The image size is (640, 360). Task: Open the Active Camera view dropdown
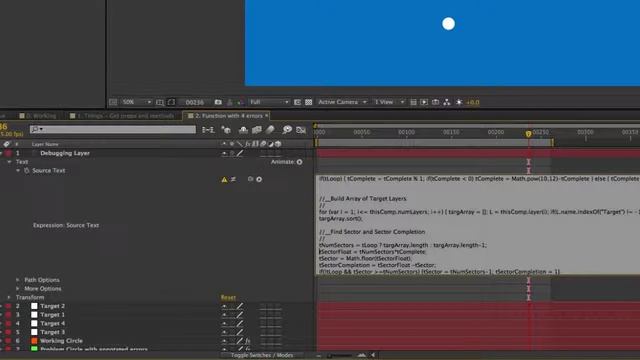click(x=342, y=102)
